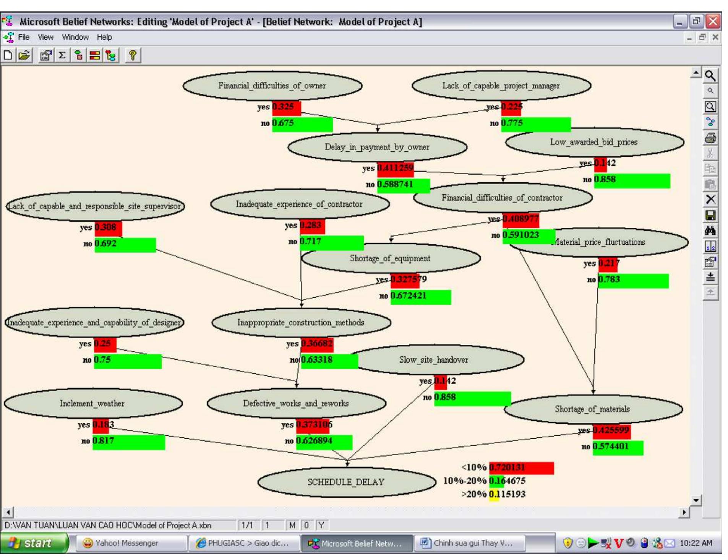Open the Window menu
The image size is (728, 560).
[75, 37]
